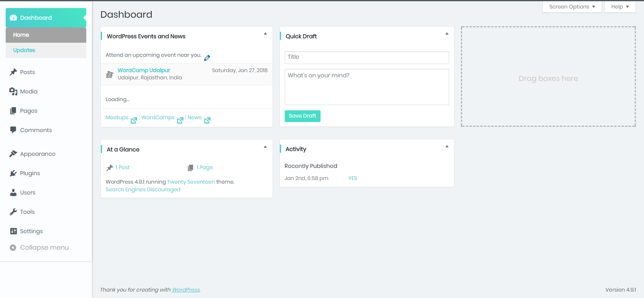Click the Udaipur, Rajasthan, India location text

[x=150, y=78]
